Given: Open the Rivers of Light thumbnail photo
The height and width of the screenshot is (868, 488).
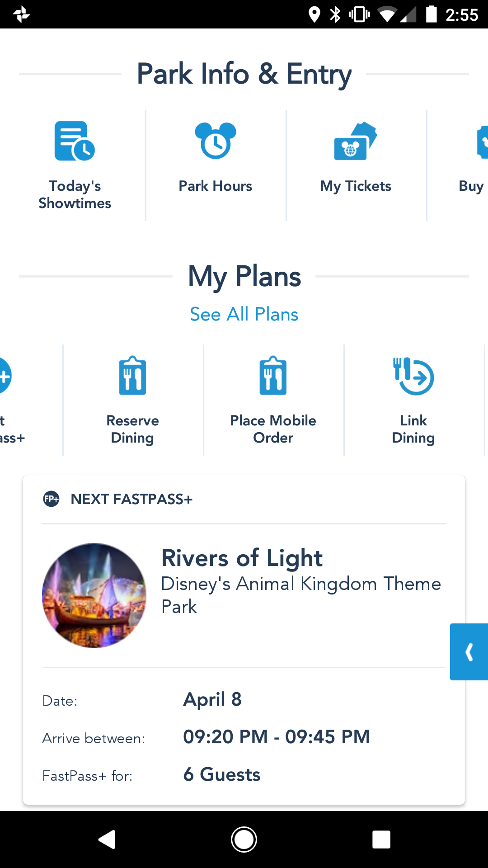Looking at the screenshot, I should [94, 595].
